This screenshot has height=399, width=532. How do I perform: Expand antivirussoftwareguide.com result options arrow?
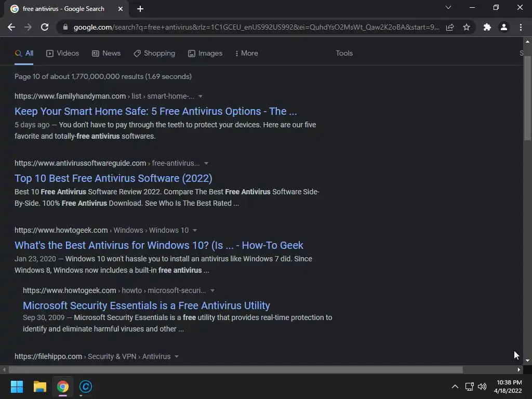[206, 163]
